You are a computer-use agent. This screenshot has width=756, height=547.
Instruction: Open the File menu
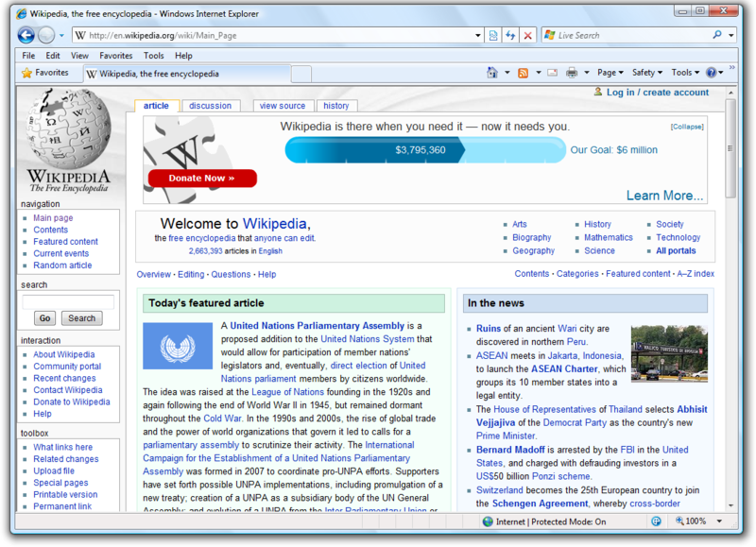pos(28,56)
